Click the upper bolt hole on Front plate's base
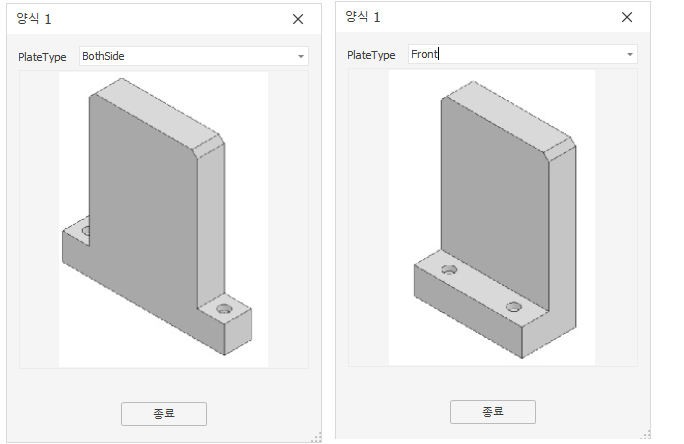This screenshot has width=684, height=444. (449, 270)
